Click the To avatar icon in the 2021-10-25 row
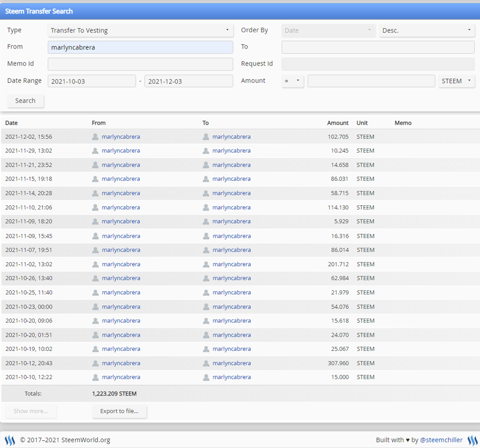 point(206,293)
